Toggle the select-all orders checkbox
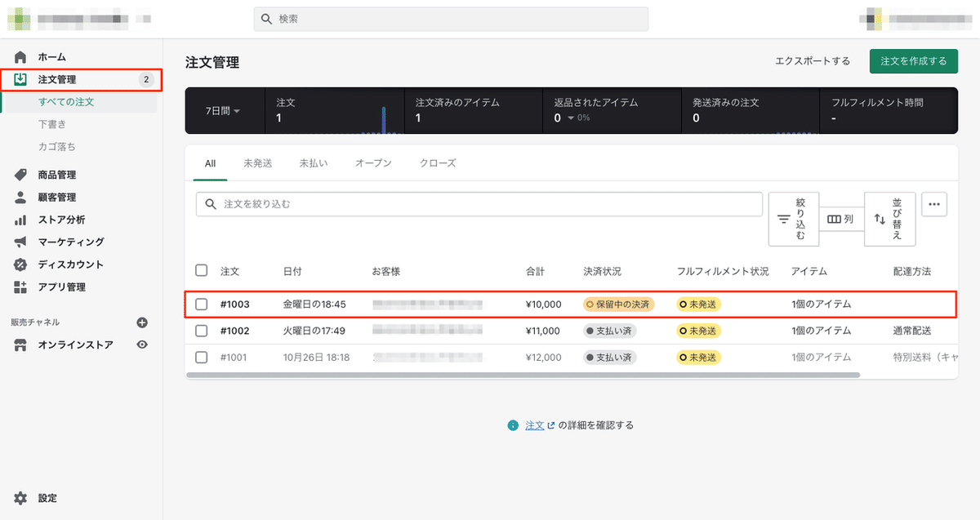980x520 pixels. click(202, 270)
